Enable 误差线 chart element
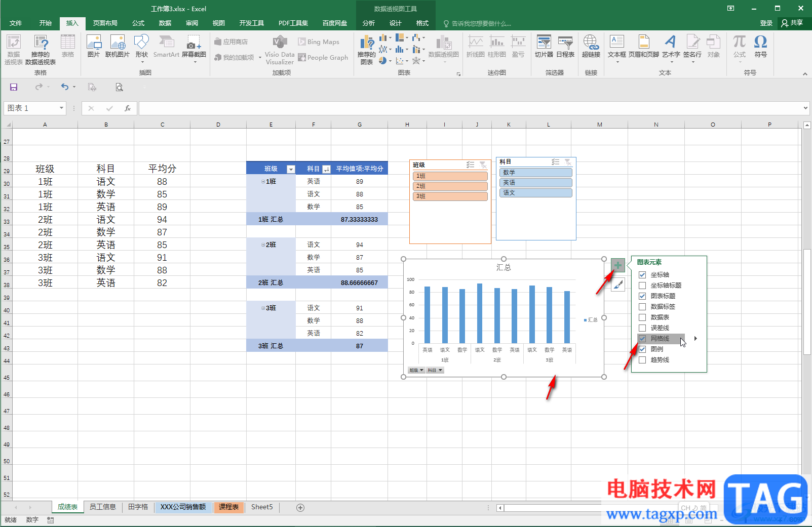This screenshot has height=527, width=812. click(x=642, y=328)
